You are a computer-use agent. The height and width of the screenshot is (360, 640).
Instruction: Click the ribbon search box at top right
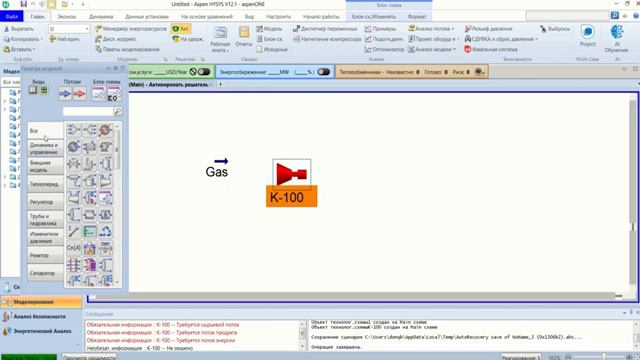point(567,16)
